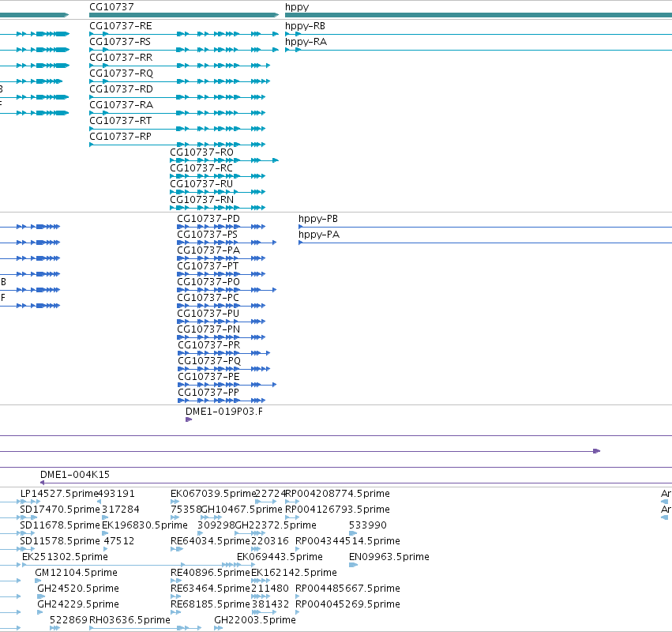Click EST GH24520.5prime
Image resolution: width=672 pixels, height=632 pixels.
coord(78,589)
